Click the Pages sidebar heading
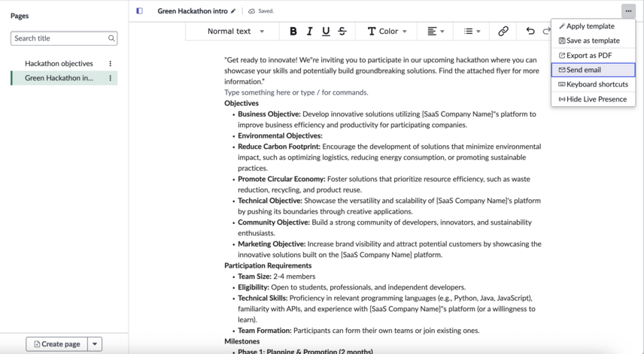This screenshot has width=644, height=354. 20,16
